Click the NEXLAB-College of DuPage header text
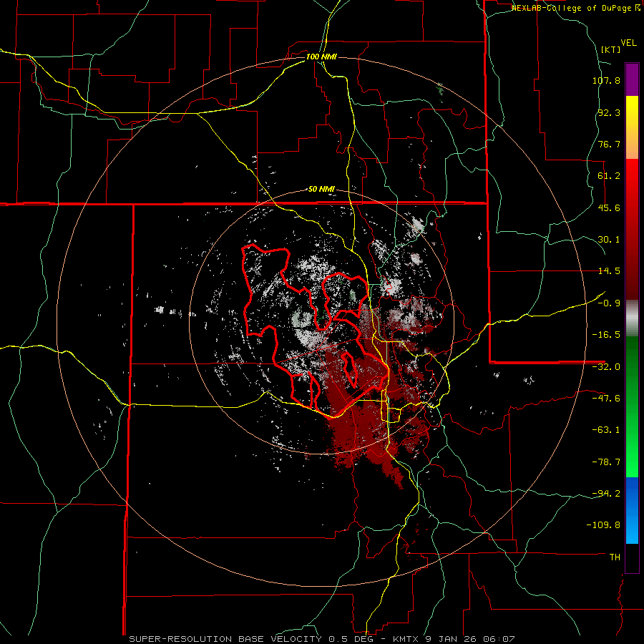 [x=575, y=8]
